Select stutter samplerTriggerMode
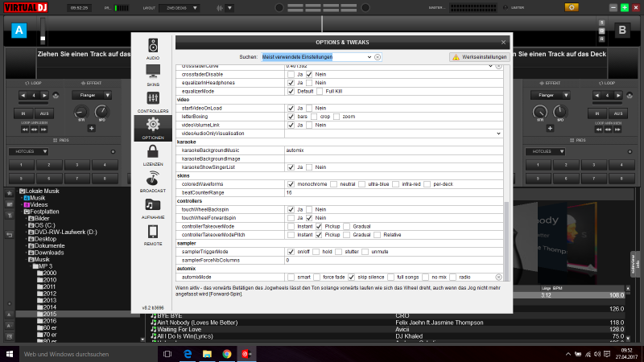This screenshot has width=644, height=362. [x=339, y=252]
